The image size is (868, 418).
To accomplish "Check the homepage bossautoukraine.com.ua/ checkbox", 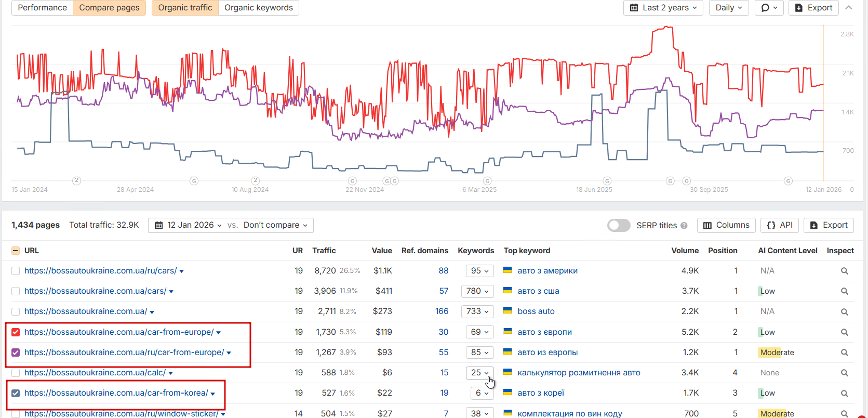I will [16, 311].
